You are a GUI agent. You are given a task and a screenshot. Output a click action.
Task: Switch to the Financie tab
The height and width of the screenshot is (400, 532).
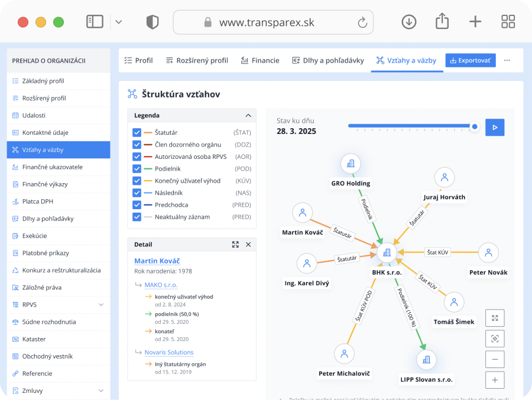tap(260, 60)
